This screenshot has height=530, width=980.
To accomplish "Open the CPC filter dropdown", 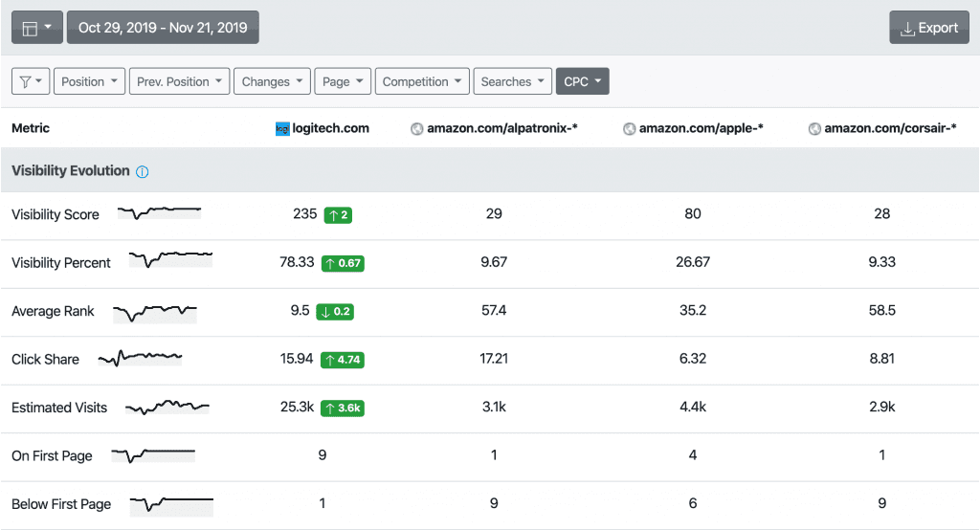I will click(x=583, y=81).
